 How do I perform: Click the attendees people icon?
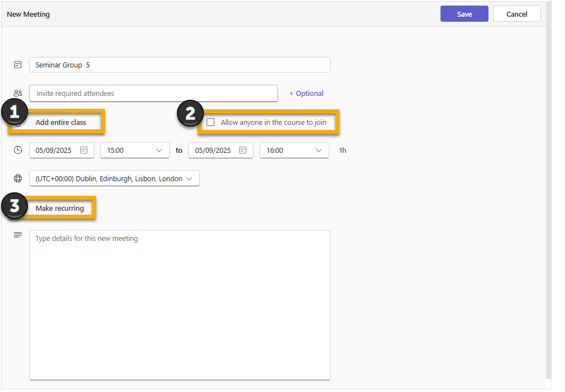tap(18, 94)
